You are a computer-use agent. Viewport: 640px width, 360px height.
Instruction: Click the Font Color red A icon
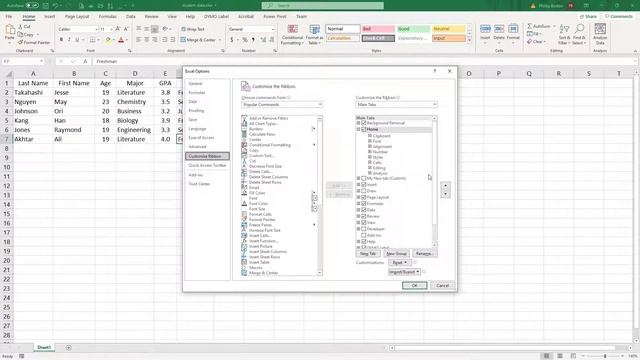pyautogui.click(x=121, y=40)
